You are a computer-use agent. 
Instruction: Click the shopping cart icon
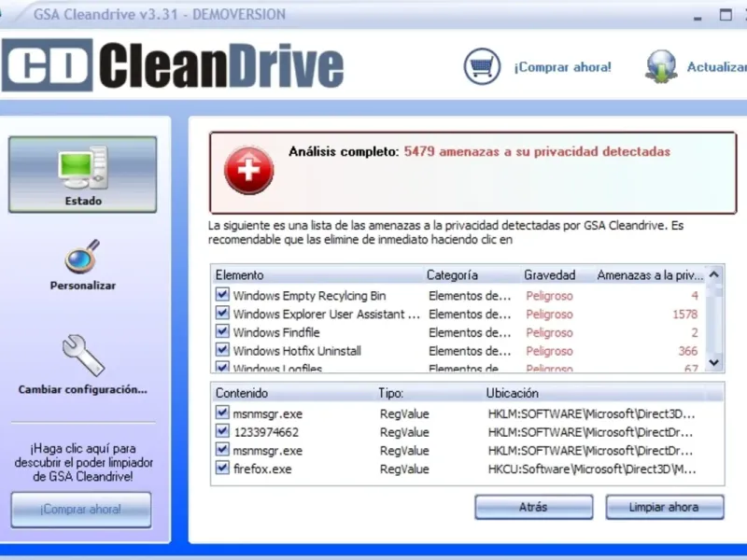coord(482,66)
